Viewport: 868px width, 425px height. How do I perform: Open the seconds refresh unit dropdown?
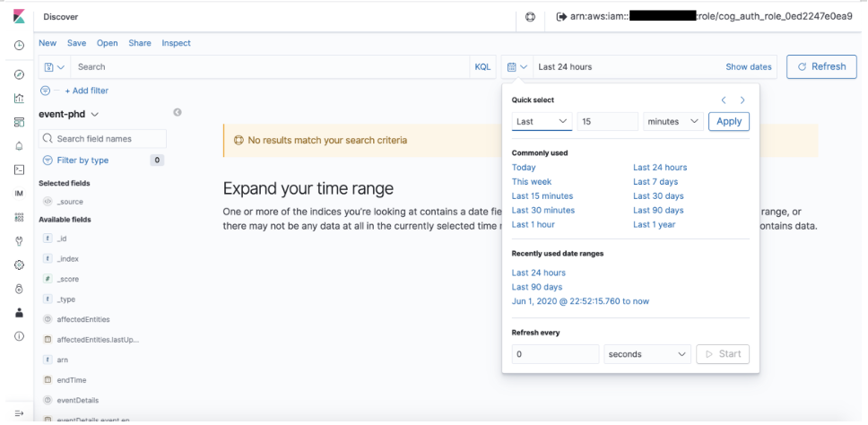click(x=647, y=354)
